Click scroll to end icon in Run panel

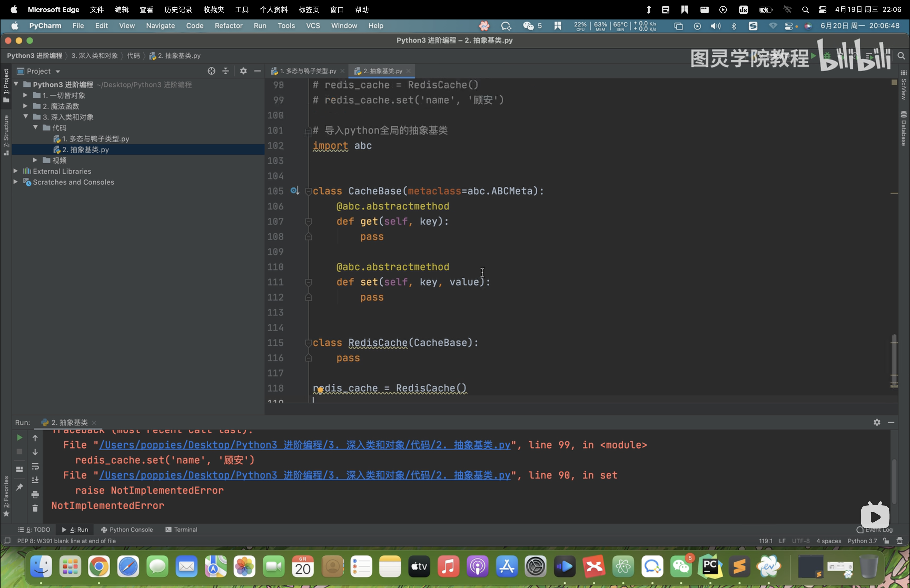(35, 480)
